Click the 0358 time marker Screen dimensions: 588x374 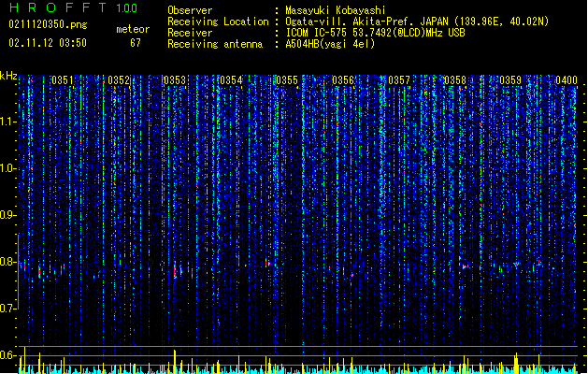point(455,80)
